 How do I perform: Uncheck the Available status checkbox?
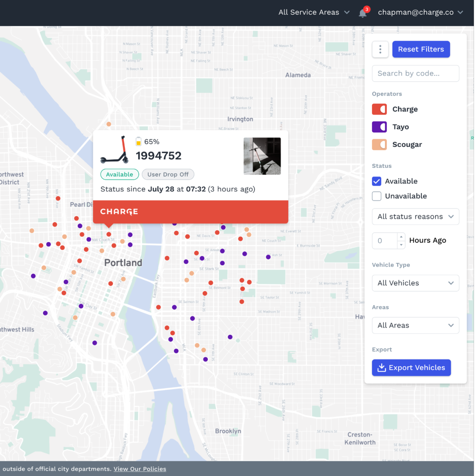(x=376, y=181)
